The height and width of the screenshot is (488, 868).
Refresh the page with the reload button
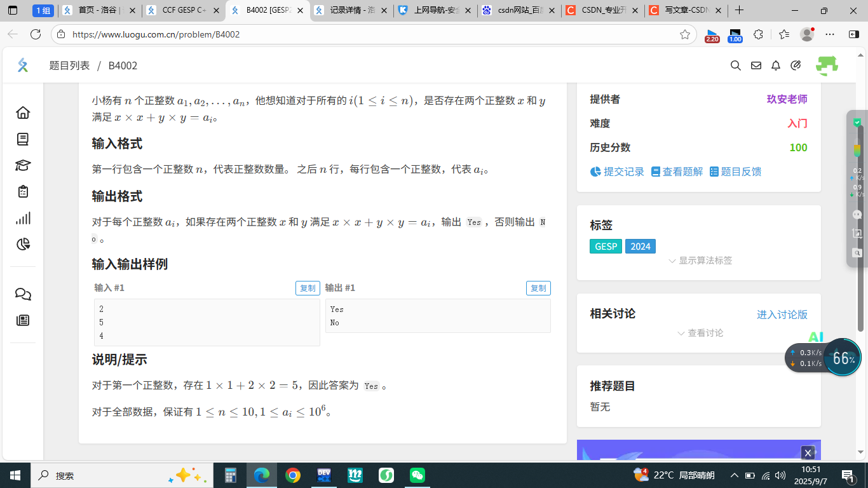point(37,34)
